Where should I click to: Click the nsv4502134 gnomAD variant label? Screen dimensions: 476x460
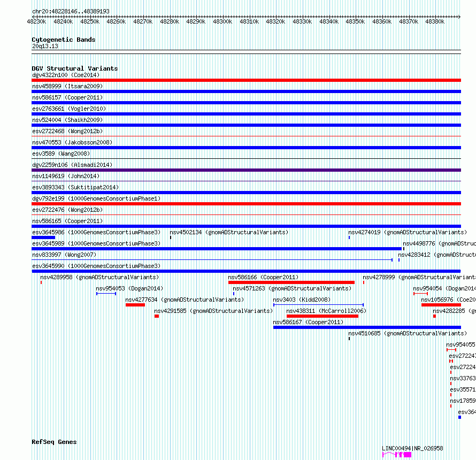pos(229,232)
